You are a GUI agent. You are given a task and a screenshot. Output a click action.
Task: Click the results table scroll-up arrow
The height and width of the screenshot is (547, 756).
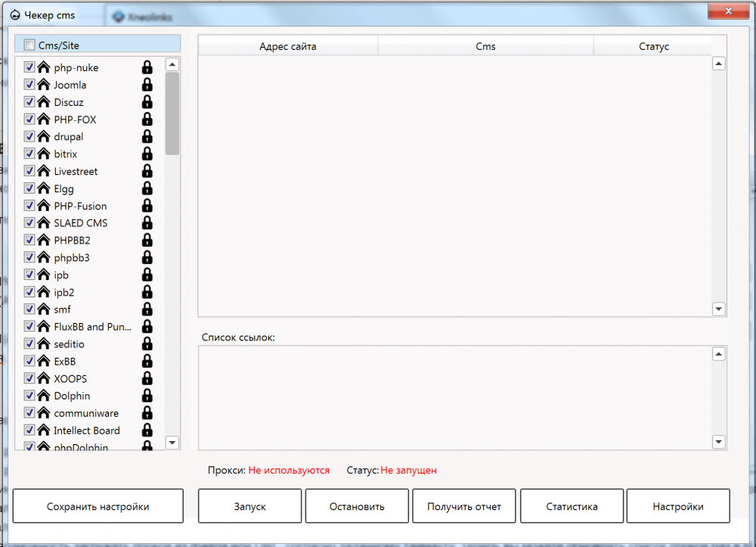(x=718, y=64)
